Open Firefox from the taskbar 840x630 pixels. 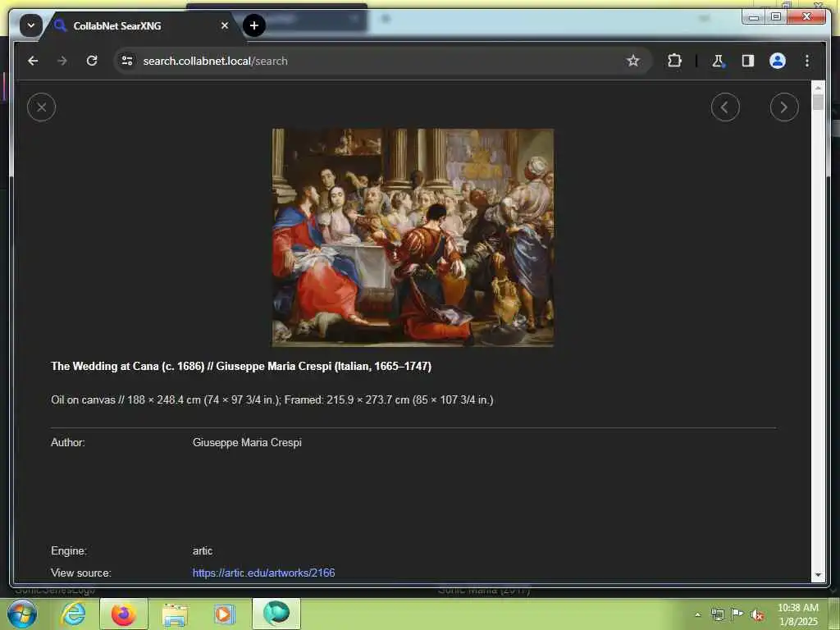point(124,614)
